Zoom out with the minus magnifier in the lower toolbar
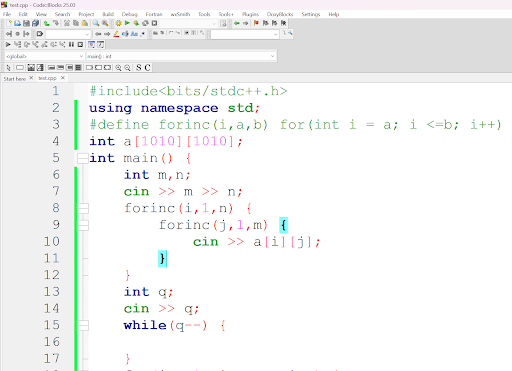Viewport: 512px width, 371px height. click(x=127, y=68)
